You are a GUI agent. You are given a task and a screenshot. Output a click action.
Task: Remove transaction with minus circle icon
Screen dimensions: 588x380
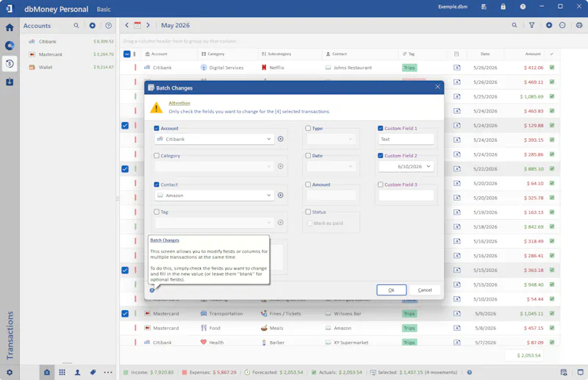pos(562,25)
